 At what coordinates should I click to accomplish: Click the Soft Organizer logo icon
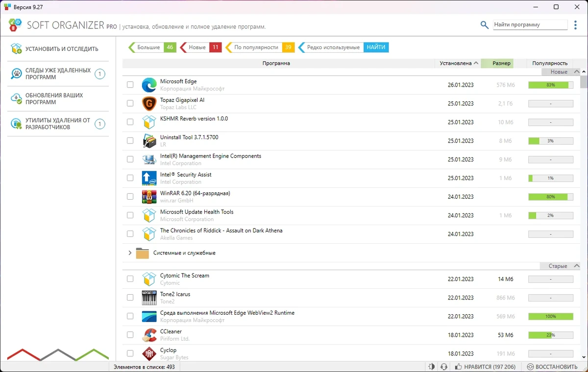pyautogui.click(x=15, y=25)
